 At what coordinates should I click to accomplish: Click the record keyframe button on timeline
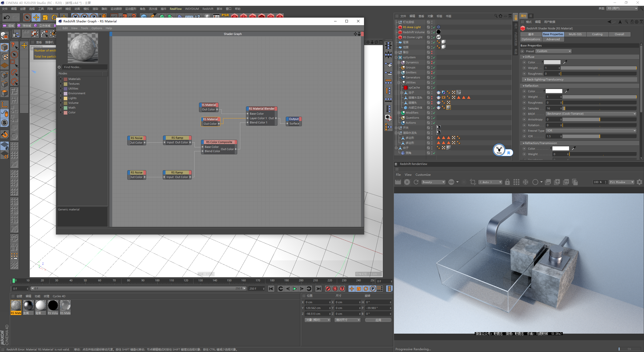click(x=328, y=289)
